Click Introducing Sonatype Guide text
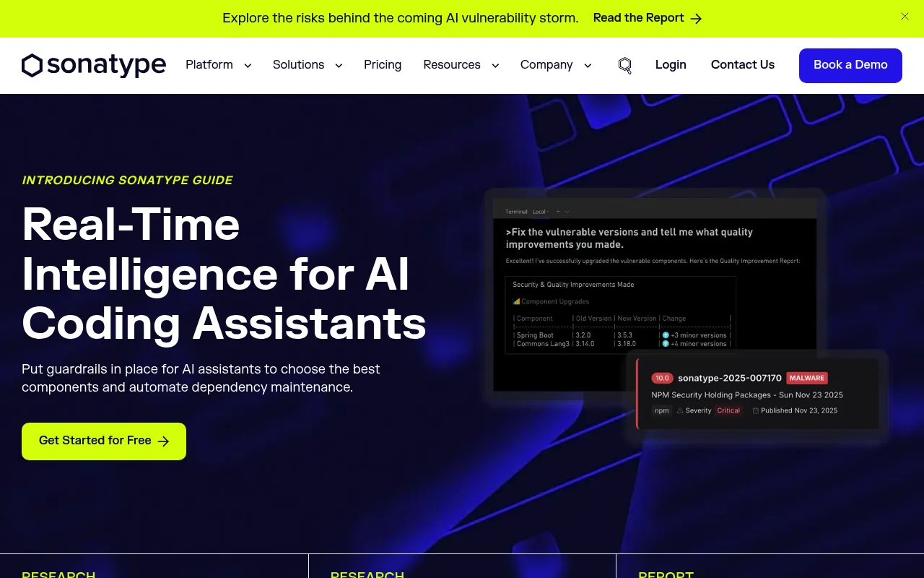 (127, 181)
